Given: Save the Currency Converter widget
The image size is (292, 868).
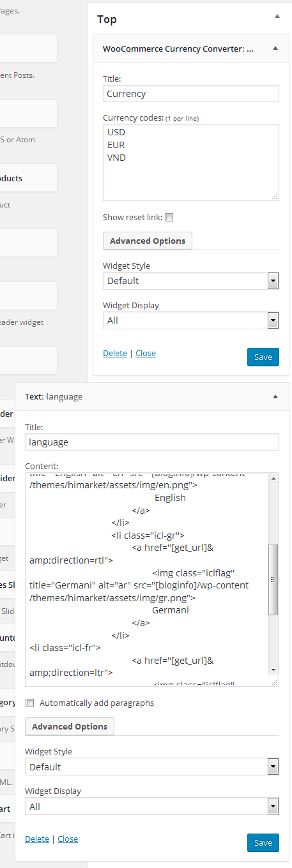Looking at the screenshot, I should point(263,357).
